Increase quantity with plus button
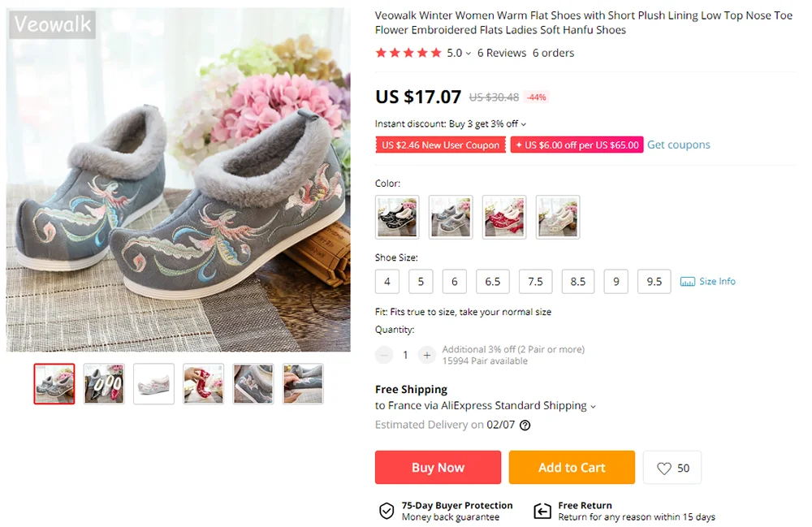The width and height of the screenshot is (812, 527). coord(427,355)
